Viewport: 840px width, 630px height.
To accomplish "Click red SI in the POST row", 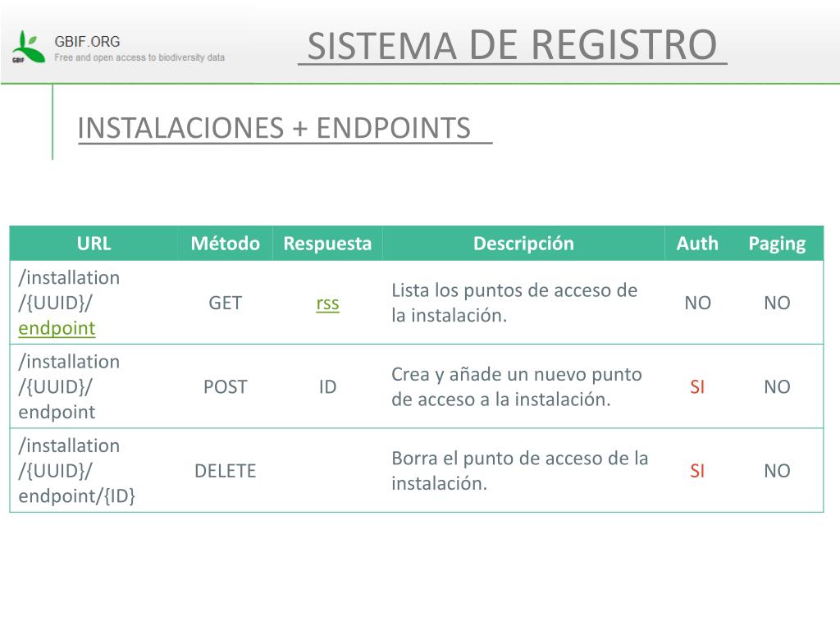I will [697, 387].
